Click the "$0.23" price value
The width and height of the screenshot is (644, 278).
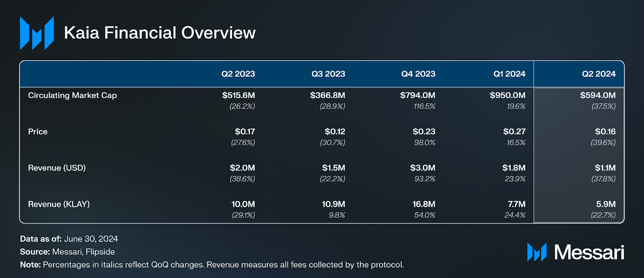424,131
